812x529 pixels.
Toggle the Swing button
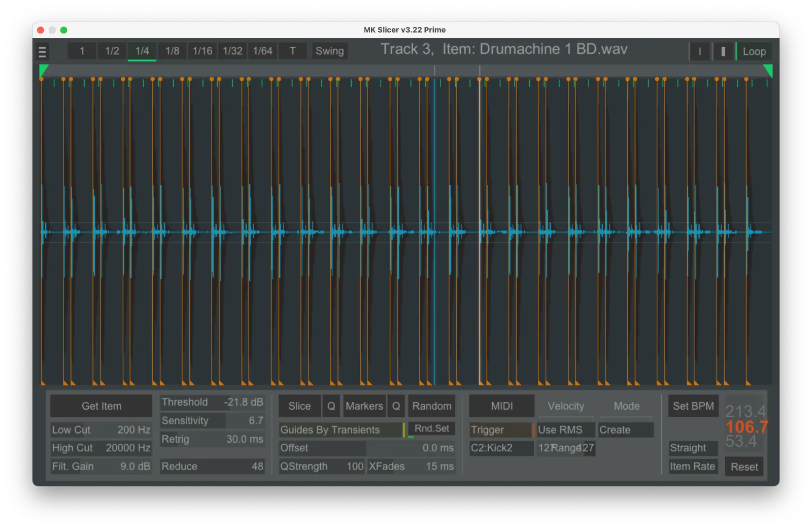pyautogui.click(x=330, y=51)
